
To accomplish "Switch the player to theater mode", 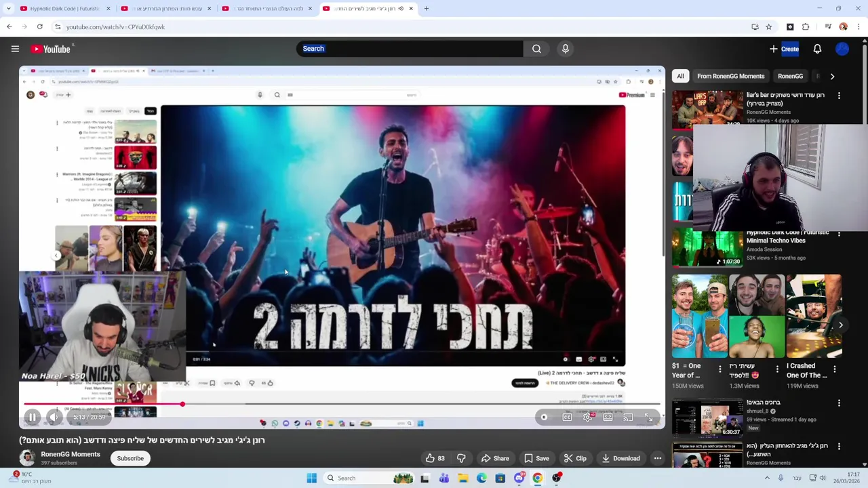I will pyautogui.click(x=608, y=418).
